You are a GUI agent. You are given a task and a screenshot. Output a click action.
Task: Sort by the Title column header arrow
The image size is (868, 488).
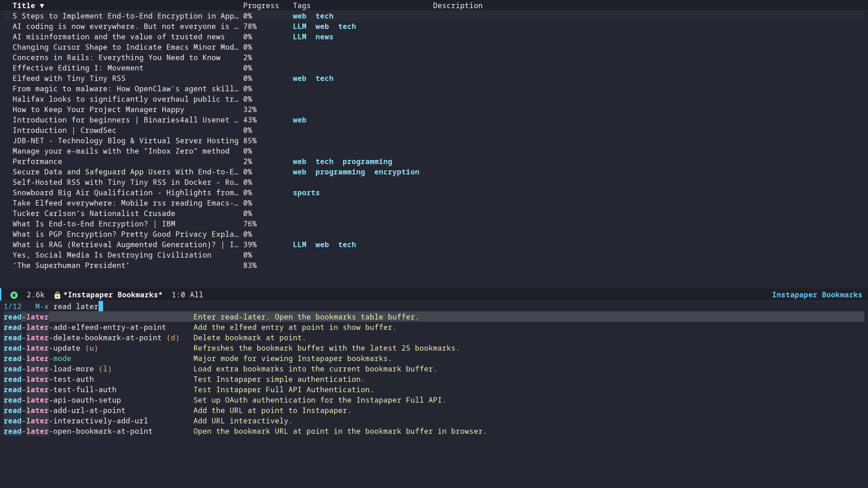point(42,6)
